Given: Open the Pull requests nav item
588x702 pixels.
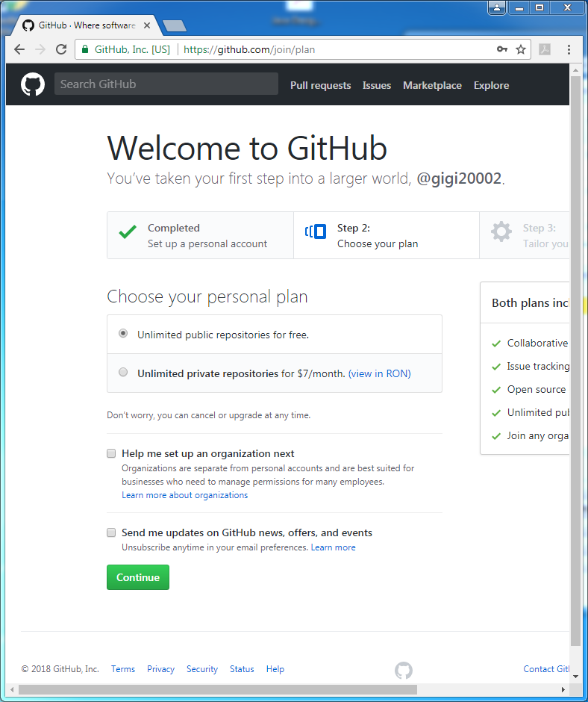Looking at the screenshot, I should (320, 85).
